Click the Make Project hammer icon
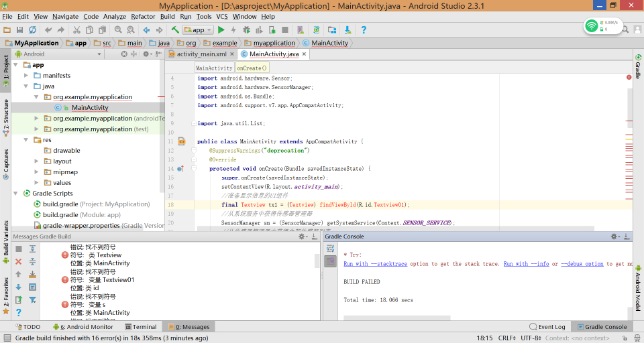The width and height of the screenshot is (644, 343). click(175, 30)
